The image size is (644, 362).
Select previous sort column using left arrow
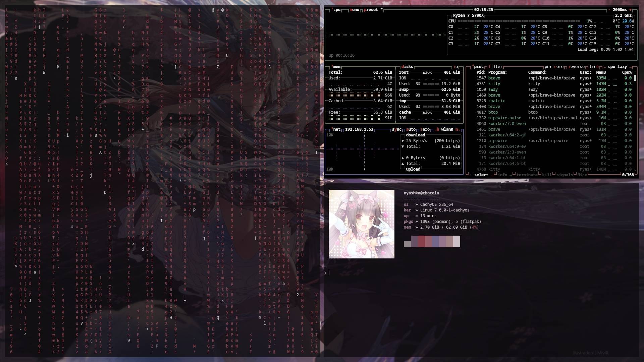[604, 67]
